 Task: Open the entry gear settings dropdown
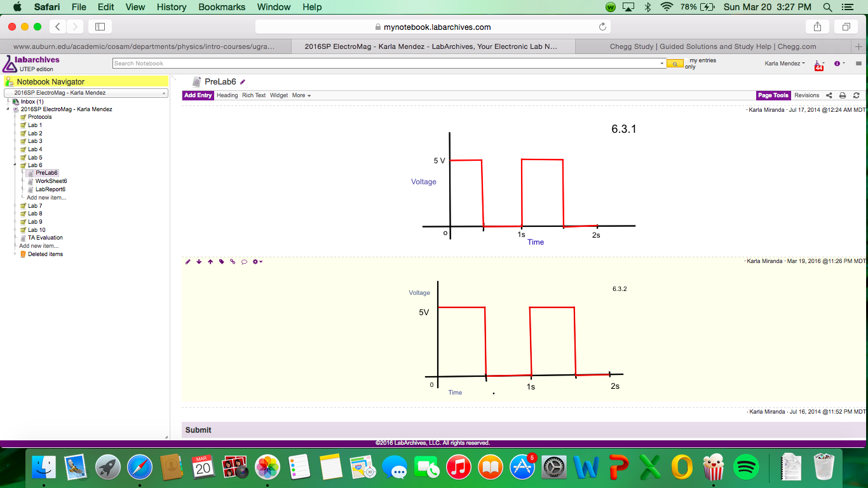tap(257, 262)
